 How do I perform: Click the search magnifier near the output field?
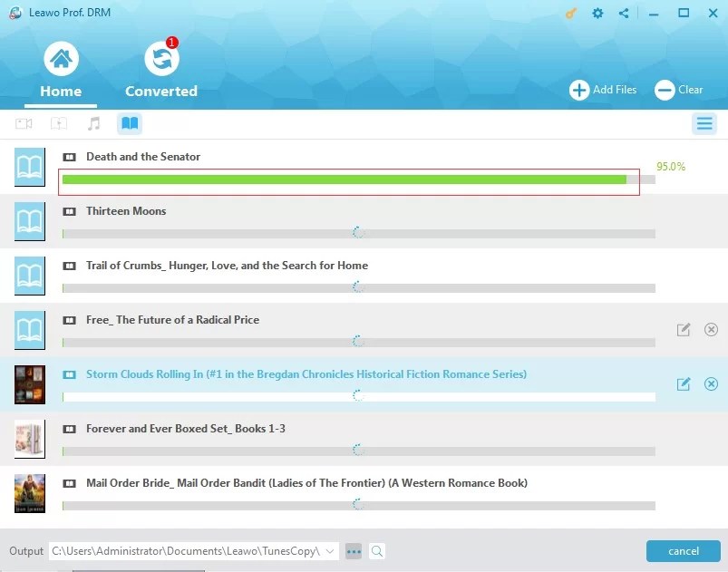click(x=375, y=551)
